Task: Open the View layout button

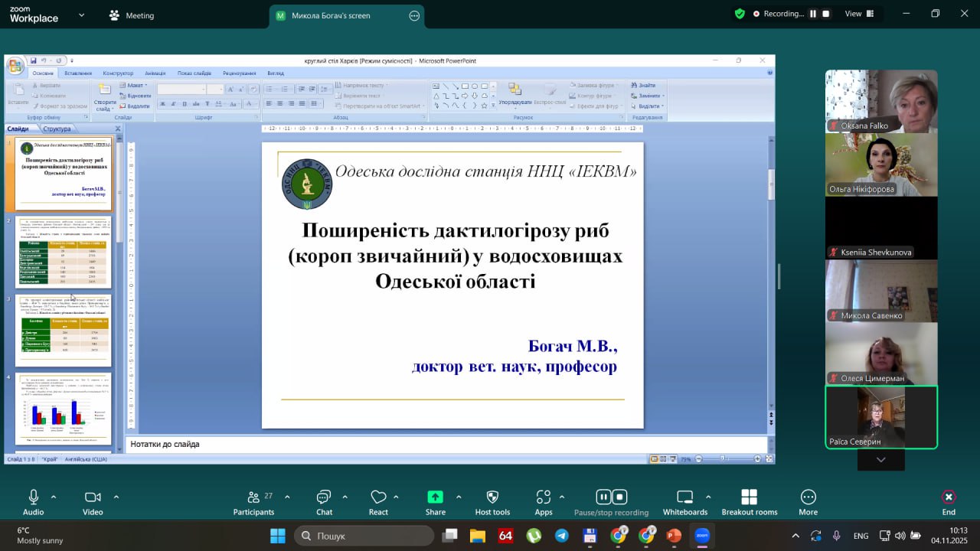Action: click(853, 14)
